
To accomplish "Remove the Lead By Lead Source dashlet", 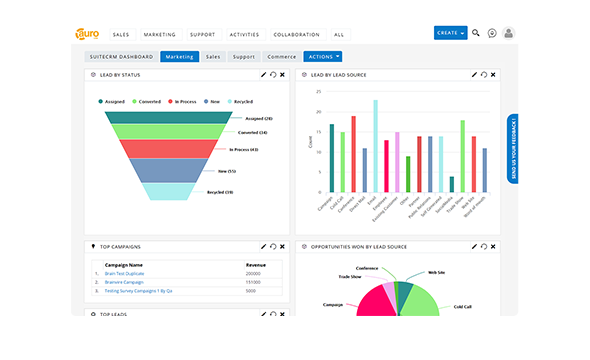I will click(493, 75).
